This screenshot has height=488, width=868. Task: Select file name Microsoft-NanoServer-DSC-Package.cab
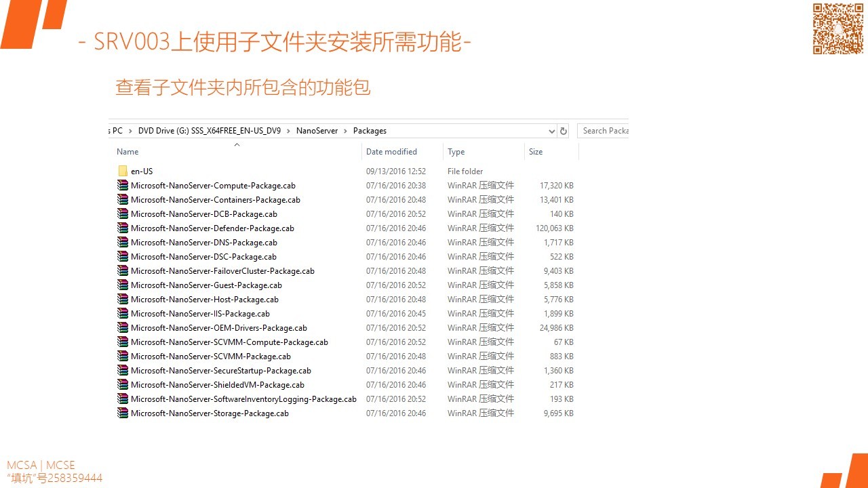point(203,257)
